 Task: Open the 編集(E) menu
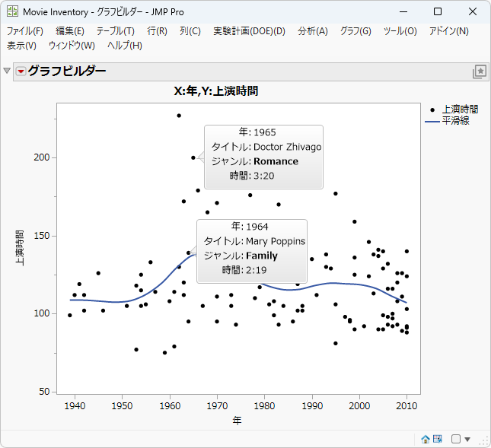tap(70, 31)
